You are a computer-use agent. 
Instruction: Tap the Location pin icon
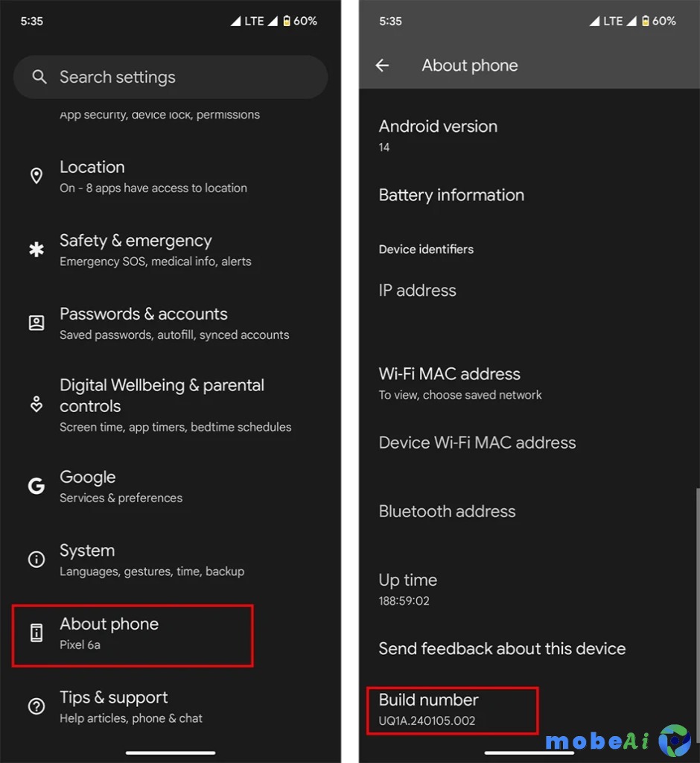pyautogui.click(x=36, y=176)
